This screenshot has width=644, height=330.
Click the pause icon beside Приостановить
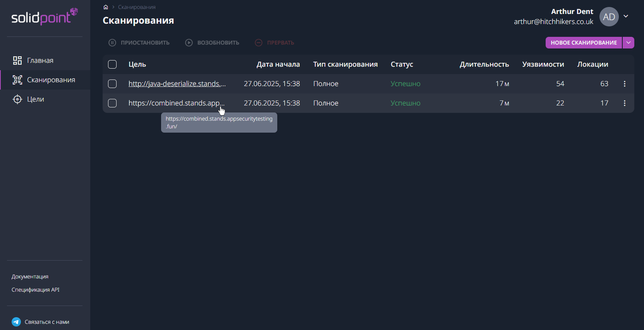[112, 43]
